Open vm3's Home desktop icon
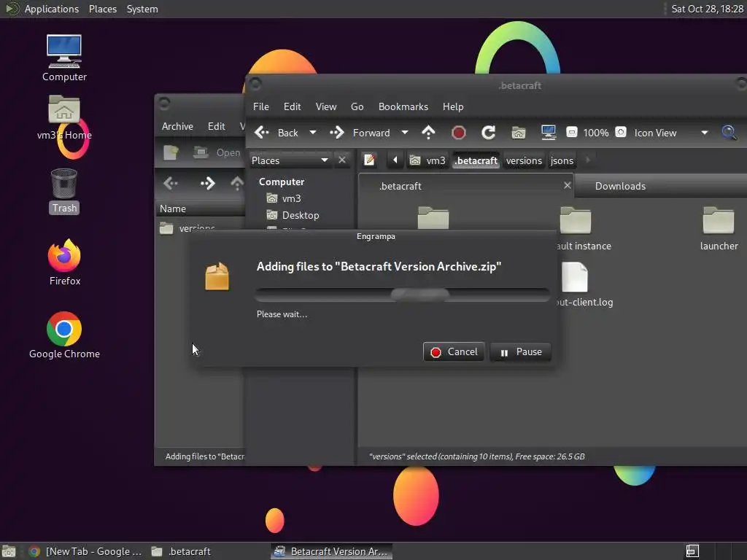Image resolution: width=747 pixels, height=560 pixels. pyautogui.click(x=64, y=117)
